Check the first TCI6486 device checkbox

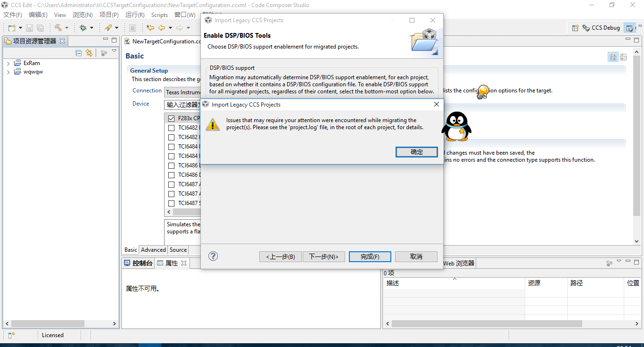pos(171,165)
